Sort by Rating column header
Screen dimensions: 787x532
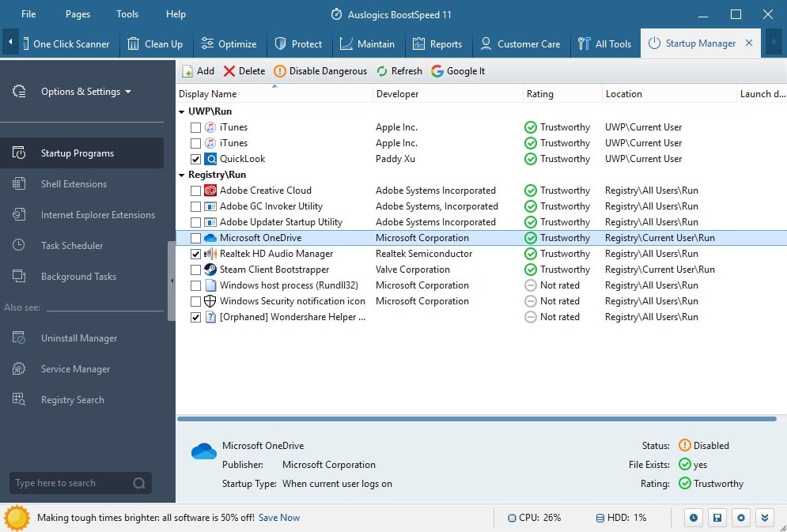[562, 94]
